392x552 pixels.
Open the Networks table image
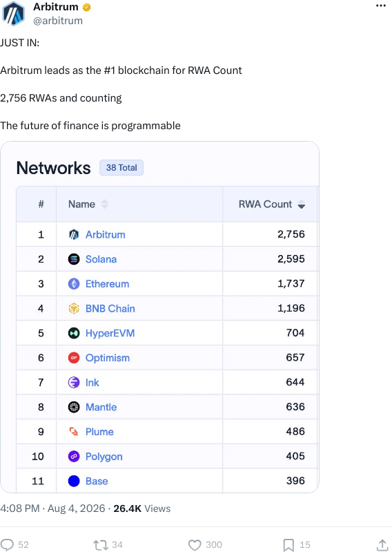159,317
